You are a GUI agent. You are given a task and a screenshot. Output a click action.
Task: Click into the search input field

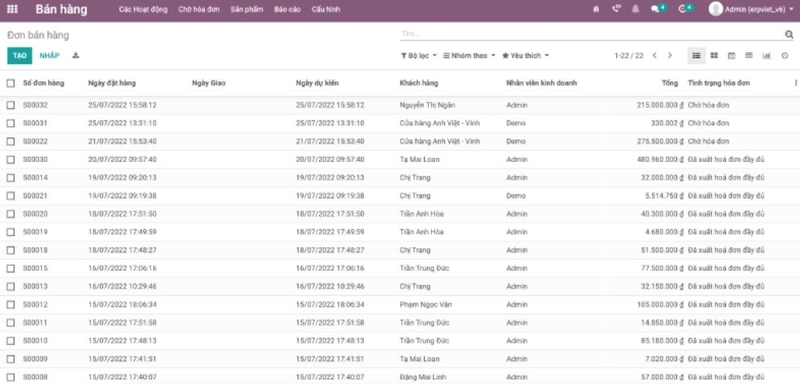(x=592, y=34)
